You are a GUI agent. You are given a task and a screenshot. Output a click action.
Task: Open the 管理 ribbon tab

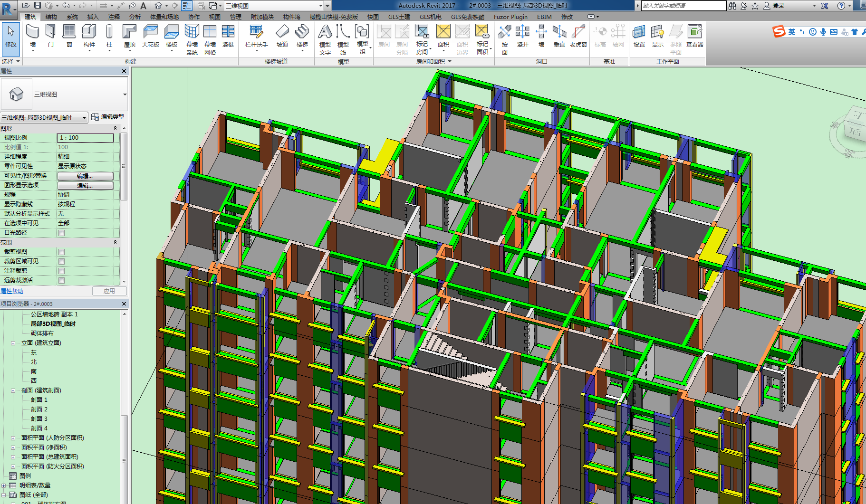pos(236,17)
